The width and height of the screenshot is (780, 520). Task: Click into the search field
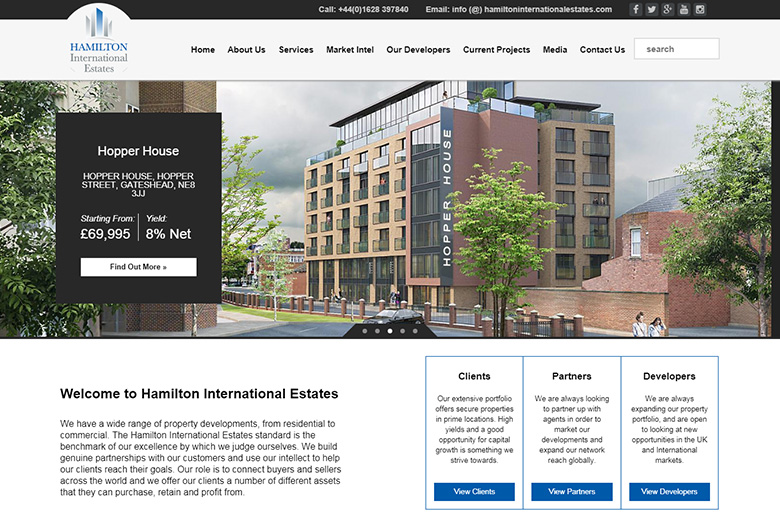(x=677, y=49)
